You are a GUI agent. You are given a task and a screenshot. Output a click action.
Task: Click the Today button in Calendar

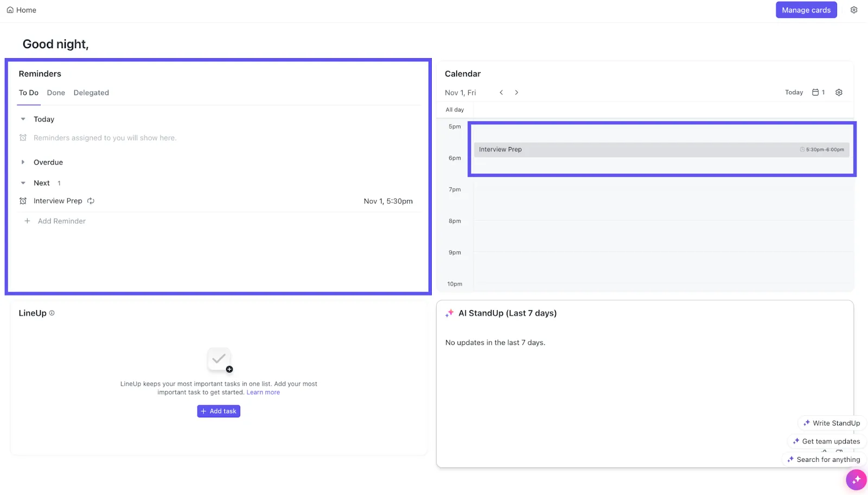794,93
